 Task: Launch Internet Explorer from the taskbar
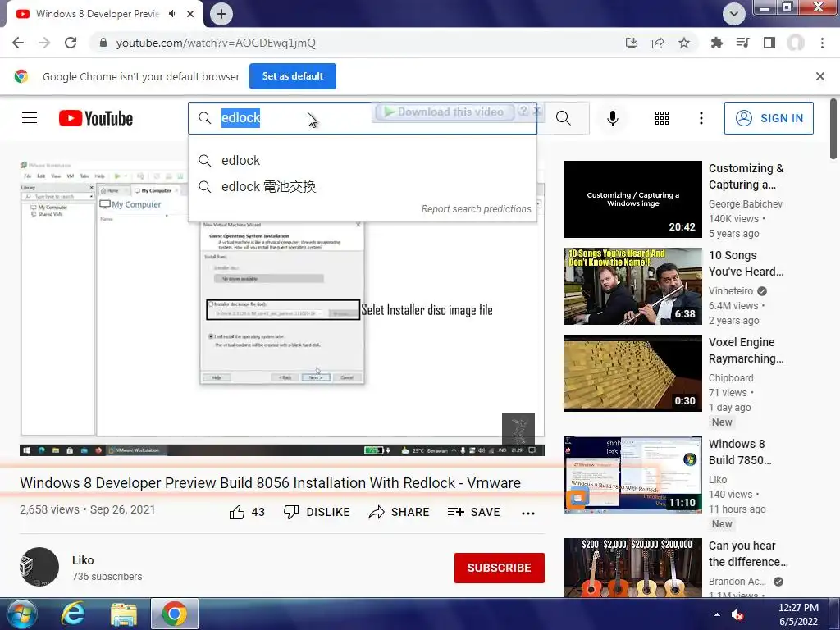coord(72,614)
